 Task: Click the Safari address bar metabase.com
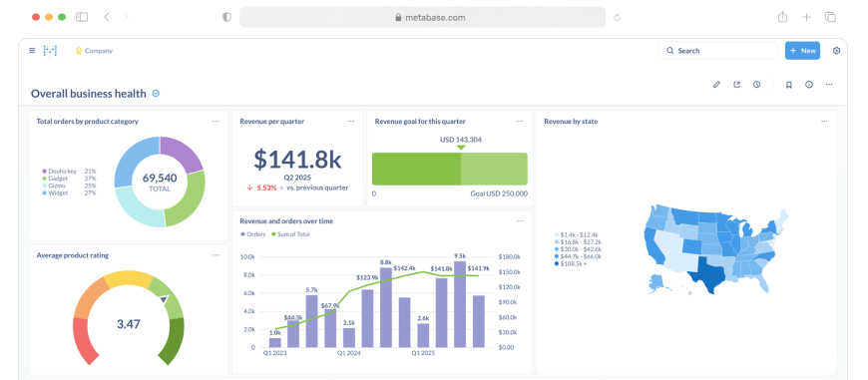[422, 17]
